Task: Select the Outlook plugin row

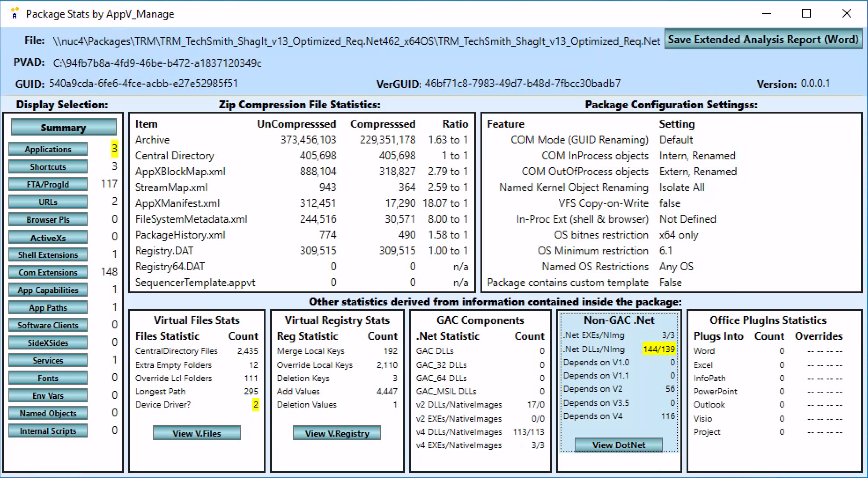Action: coord(768,404)
